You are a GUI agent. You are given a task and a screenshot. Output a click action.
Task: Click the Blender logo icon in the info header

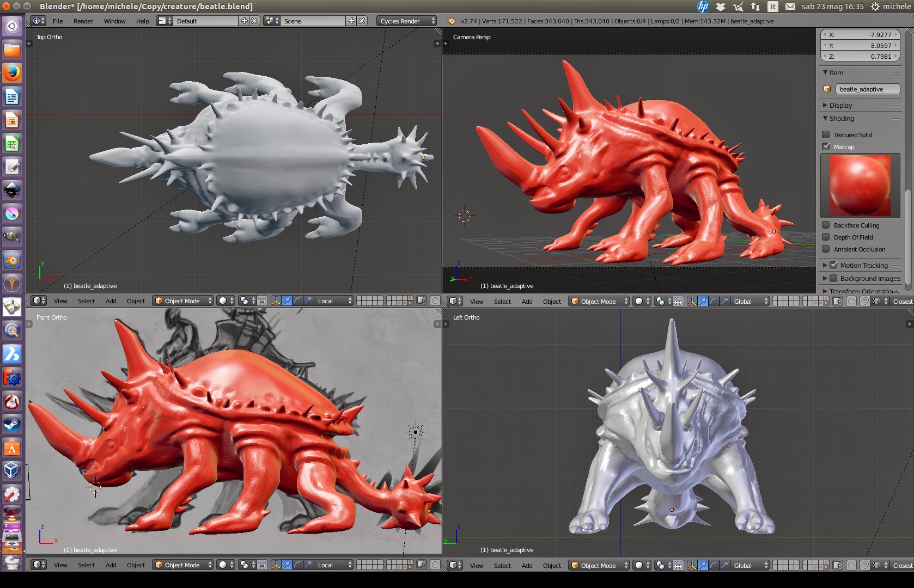451,21
